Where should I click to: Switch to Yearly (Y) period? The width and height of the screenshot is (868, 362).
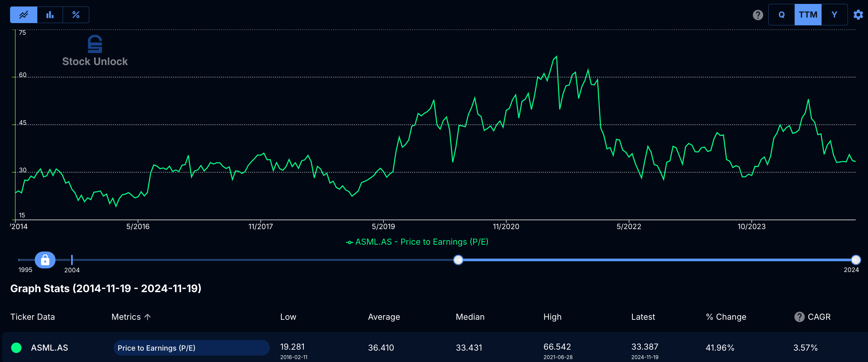834,15
